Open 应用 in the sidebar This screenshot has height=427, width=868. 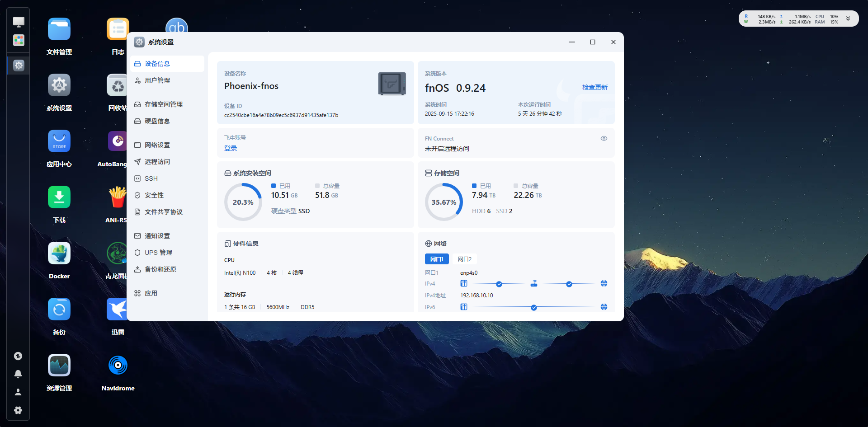click(x=167, y=293)
